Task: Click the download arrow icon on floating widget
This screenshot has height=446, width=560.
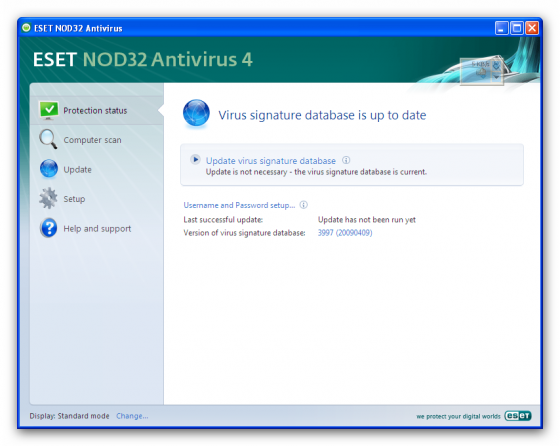Action: (x=496, y=65)
